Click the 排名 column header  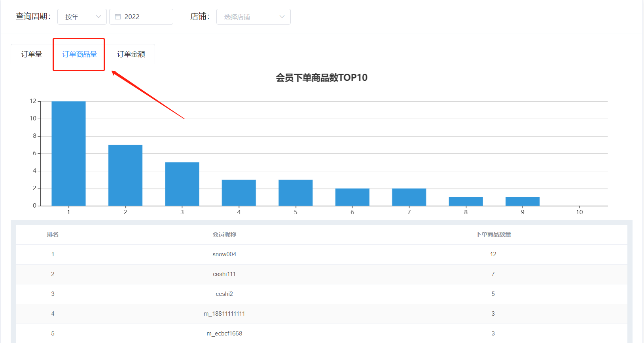pos(53,234)
